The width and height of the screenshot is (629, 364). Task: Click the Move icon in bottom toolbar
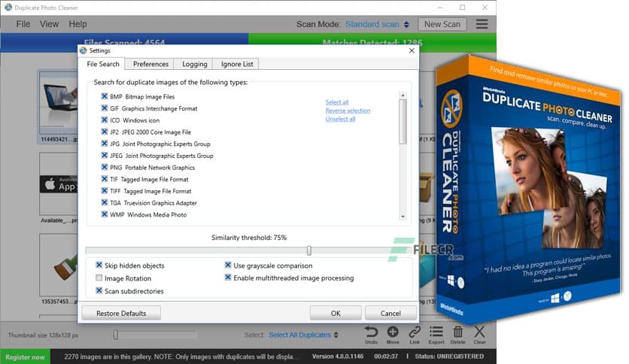point(393,332)
